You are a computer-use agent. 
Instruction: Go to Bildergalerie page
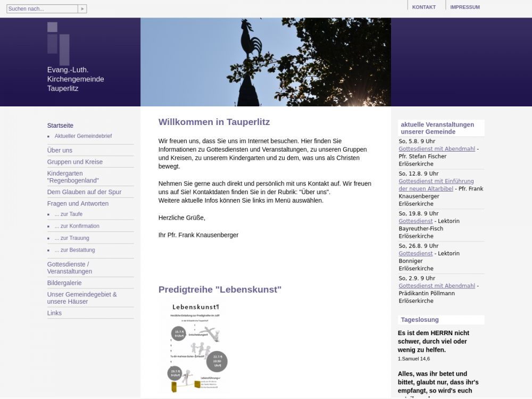(64, 283)
